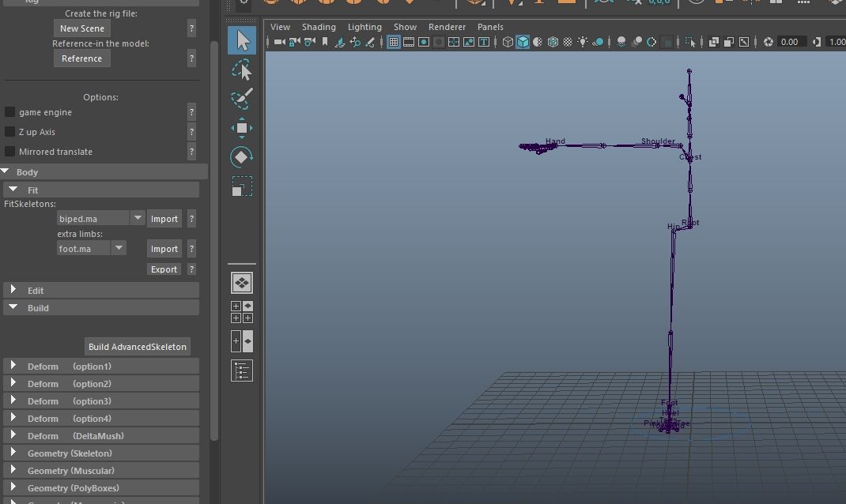
Task: Edit the exposure value 0.00
Action: pyautogui.click(x=791, y=42)
